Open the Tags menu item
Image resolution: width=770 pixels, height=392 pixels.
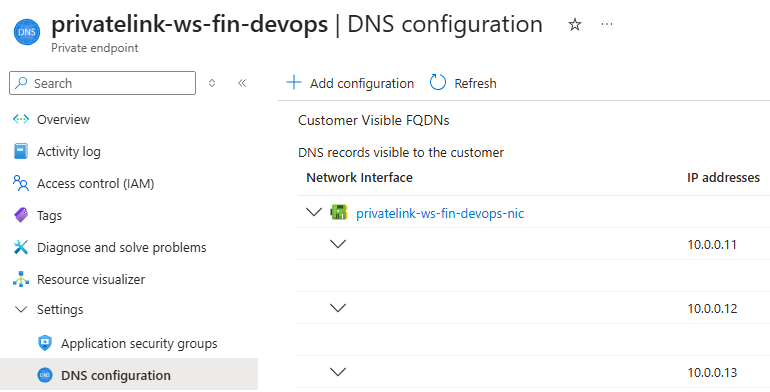tap(49, 216)
